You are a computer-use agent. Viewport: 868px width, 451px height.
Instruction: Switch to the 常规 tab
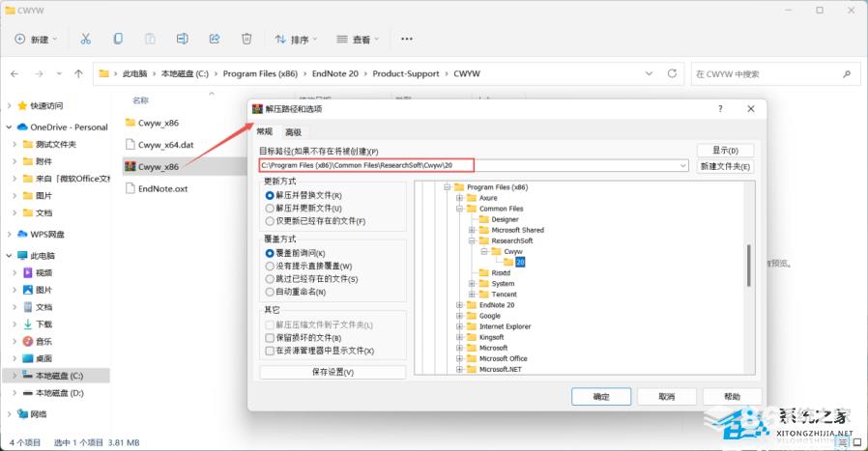pos(265,131)
